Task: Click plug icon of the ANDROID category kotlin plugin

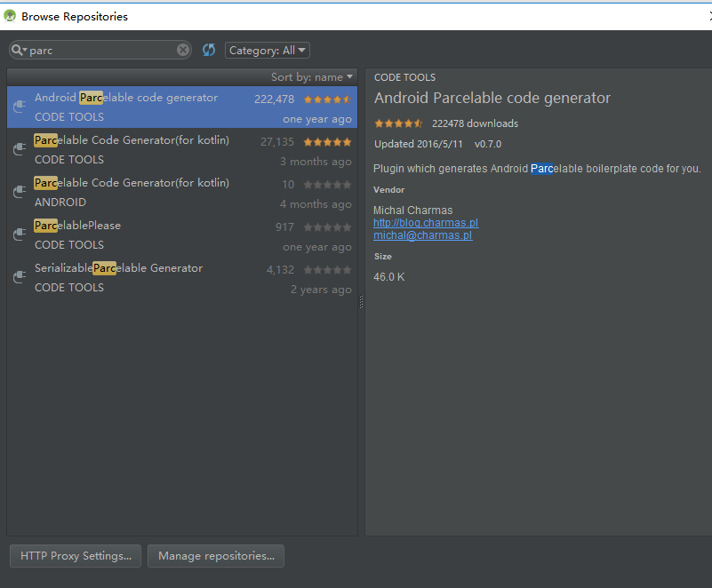Action: click(x=20, y=192)
